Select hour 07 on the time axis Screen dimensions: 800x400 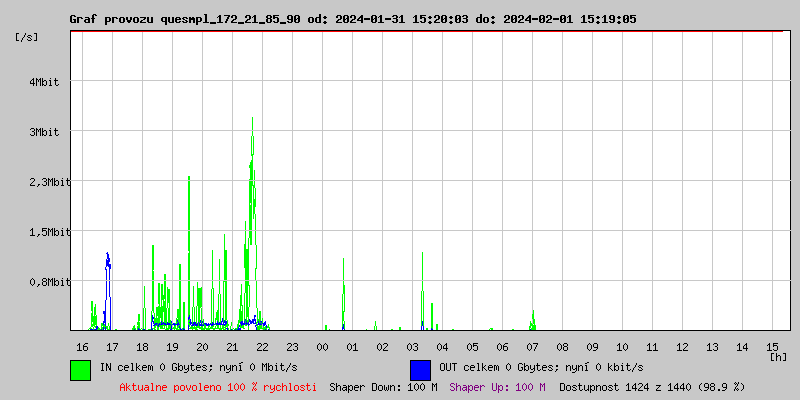click(x=532, y=347)
